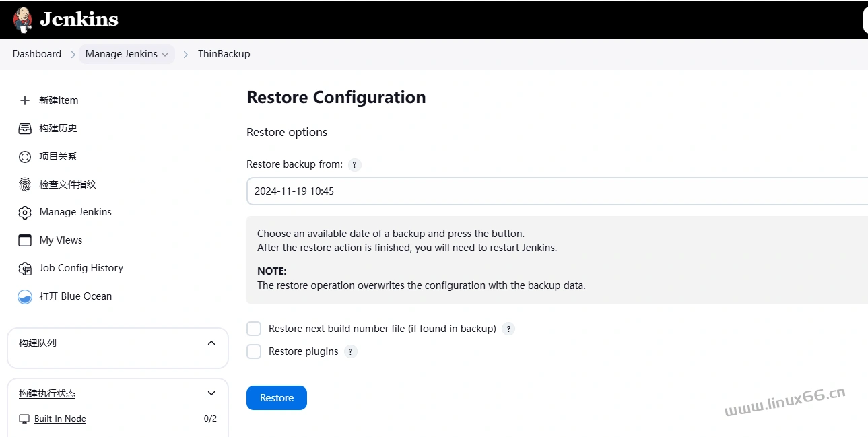This screenshot has width=868, height=437.
Task: Click the Manage Jenkins gear icon in sidebar
Action: (25, 212)
